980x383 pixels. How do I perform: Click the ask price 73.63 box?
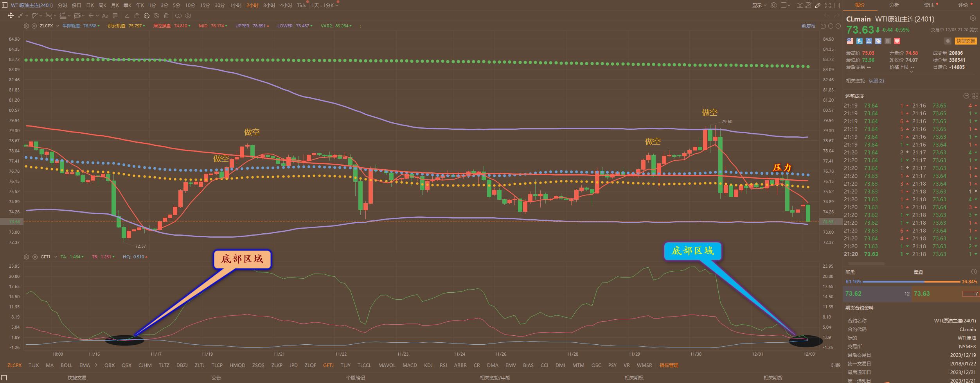coord(946,294)
